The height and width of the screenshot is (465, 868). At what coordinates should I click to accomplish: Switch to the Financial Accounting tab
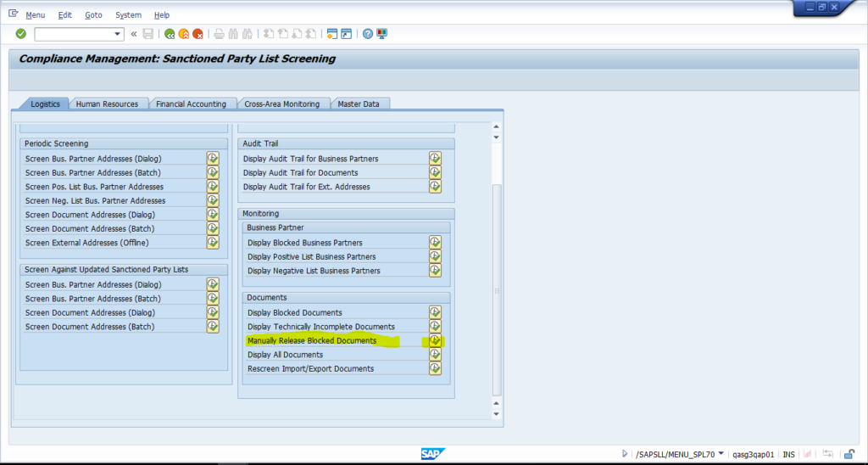(191, 104)
